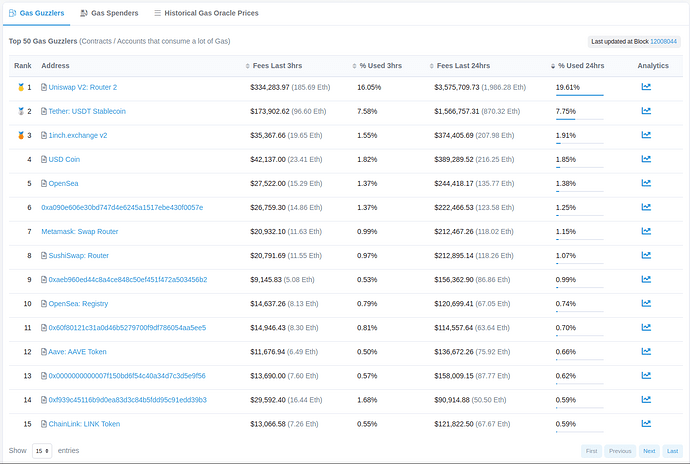690x464 pixels.
Task: Click contract icon beside Aave: AAVE Token
Action: pyautogui.click(x=44, y=352)
